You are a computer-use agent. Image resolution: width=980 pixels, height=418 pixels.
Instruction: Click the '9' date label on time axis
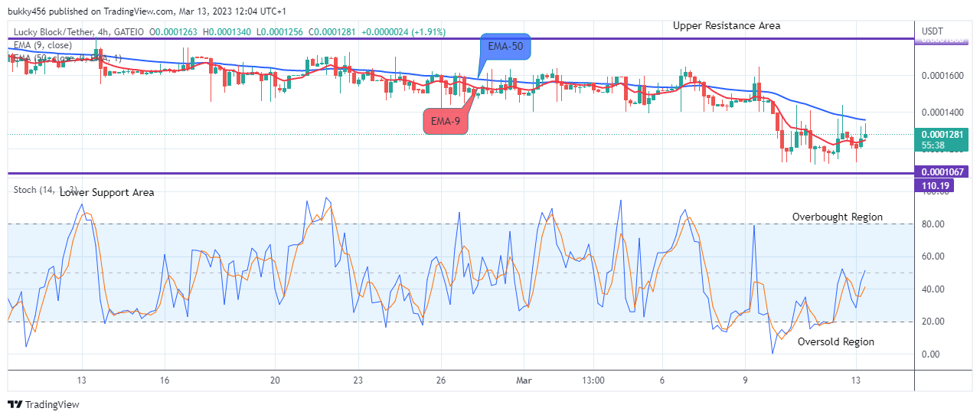(745, 380)
